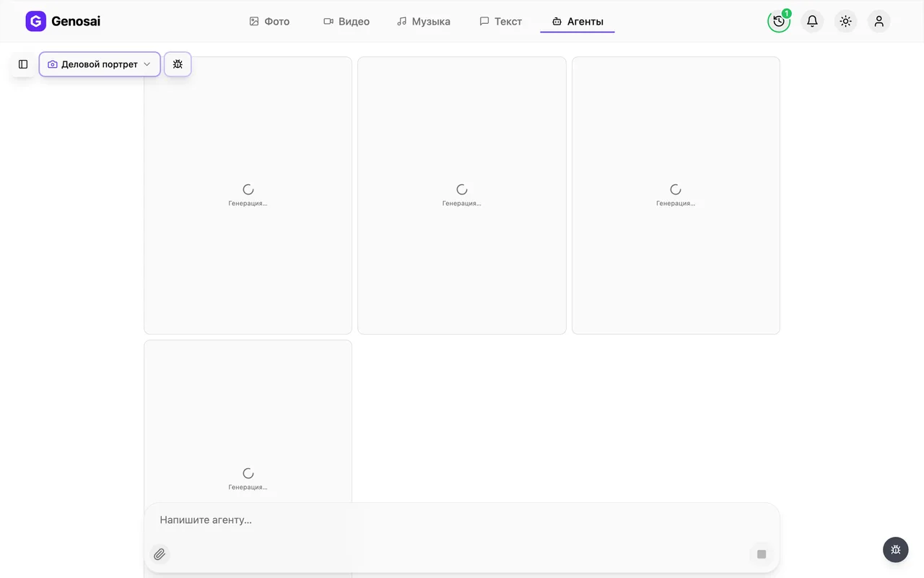Image resolution: width=924 pixels, height=578 pixels.
Task: Open the user profile icon
Action: (x=879, y=22)
